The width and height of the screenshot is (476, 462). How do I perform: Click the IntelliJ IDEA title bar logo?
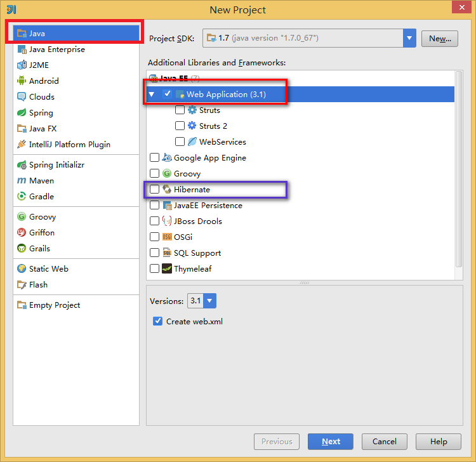pyautogui.click(x=11, y=10)
